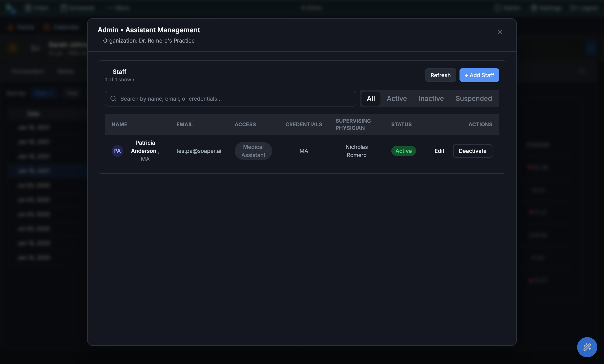Screen dimensions: 604x364
Task: Deactivate Patricia Anderson
Action: (472, 151)
